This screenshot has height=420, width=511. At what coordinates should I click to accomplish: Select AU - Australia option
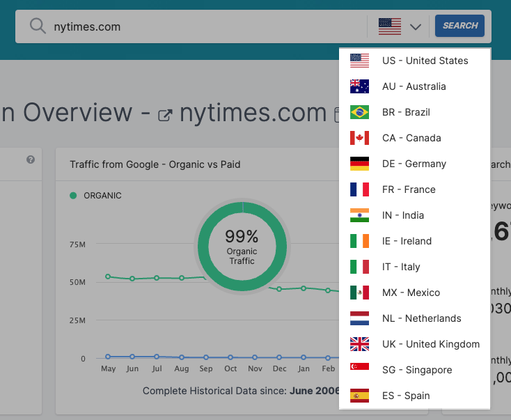[414, 86]
